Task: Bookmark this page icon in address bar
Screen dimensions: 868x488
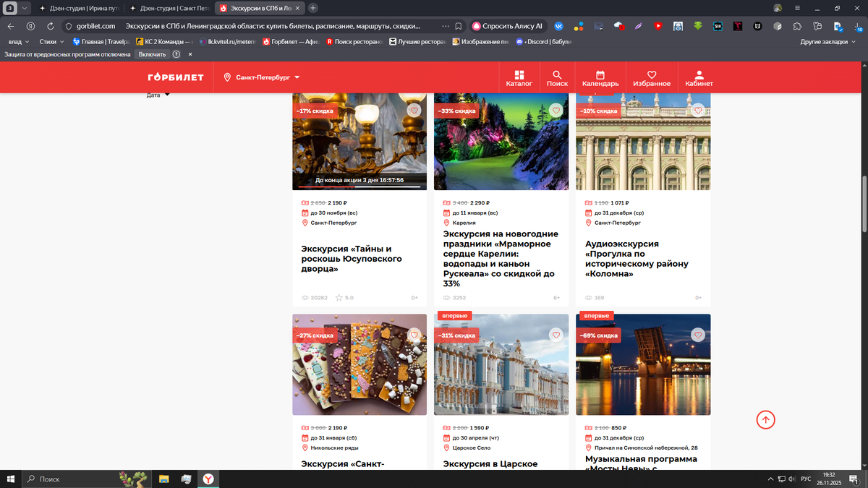Action: coord(458,25)
